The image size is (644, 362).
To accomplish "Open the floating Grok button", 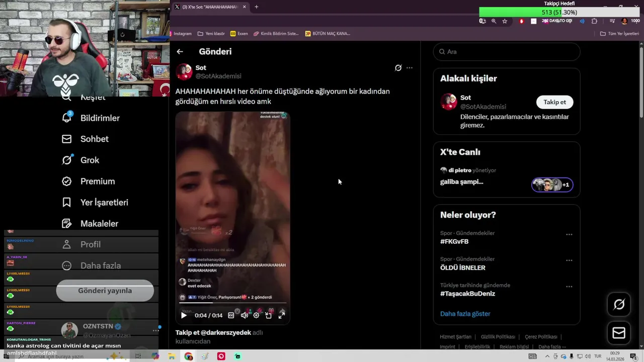I will 619,304.
